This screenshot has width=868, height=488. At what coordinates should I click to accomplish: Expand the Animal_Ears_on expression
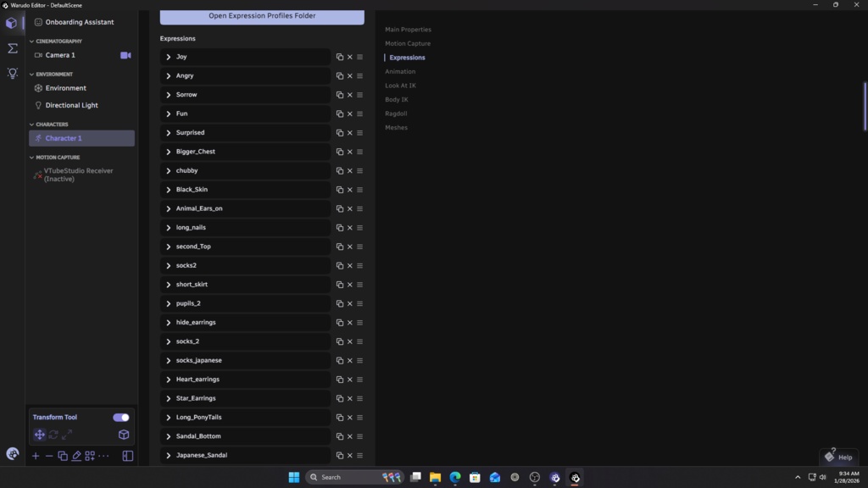169,208
